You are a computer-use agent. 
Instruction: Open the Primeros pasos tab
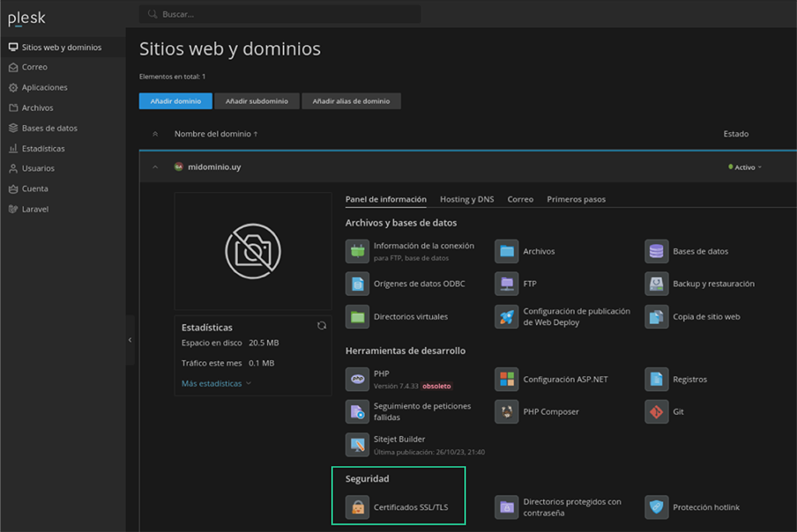click(576, 199)
